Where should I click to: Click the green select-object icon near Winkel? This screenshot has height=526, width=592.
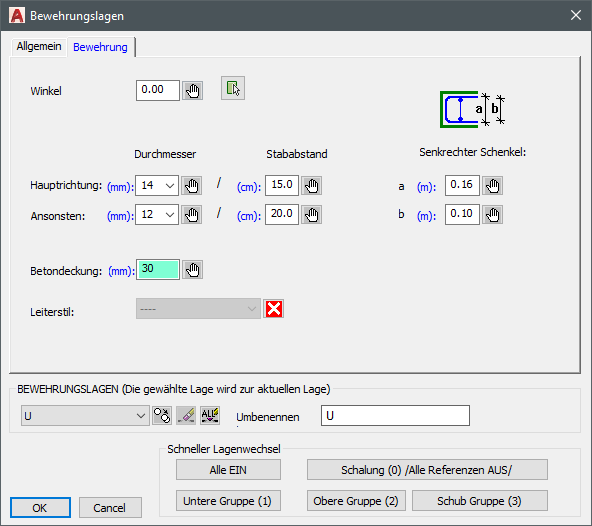tap(233, 88)
